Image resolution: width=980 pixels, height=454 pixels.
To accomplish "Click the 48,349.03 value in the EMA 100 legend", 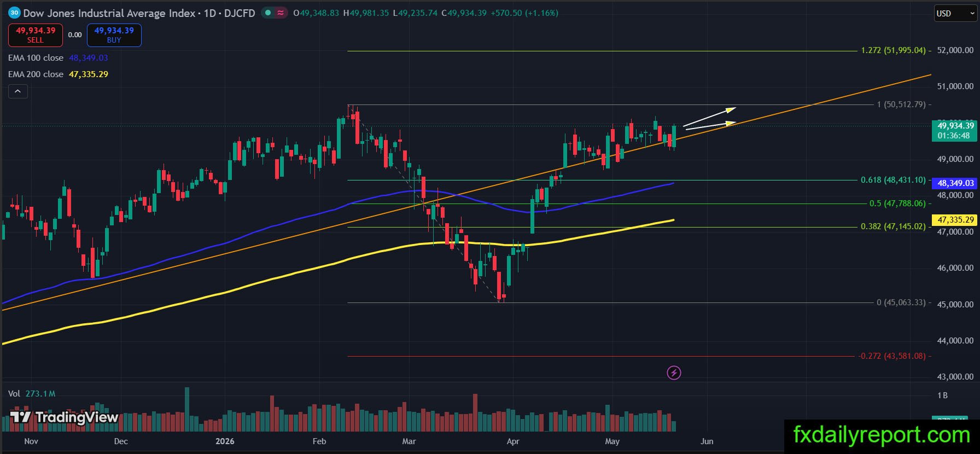I will coord(88,58).
